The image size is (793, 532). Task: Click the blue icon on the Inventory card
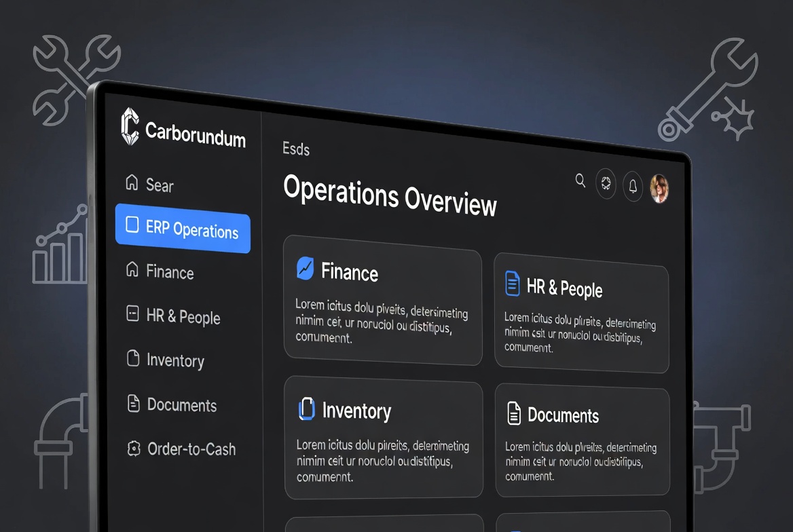pos(306,408)
